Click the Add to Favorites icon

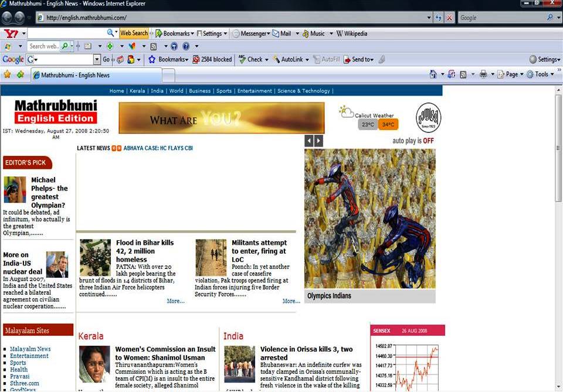point(21,74)
